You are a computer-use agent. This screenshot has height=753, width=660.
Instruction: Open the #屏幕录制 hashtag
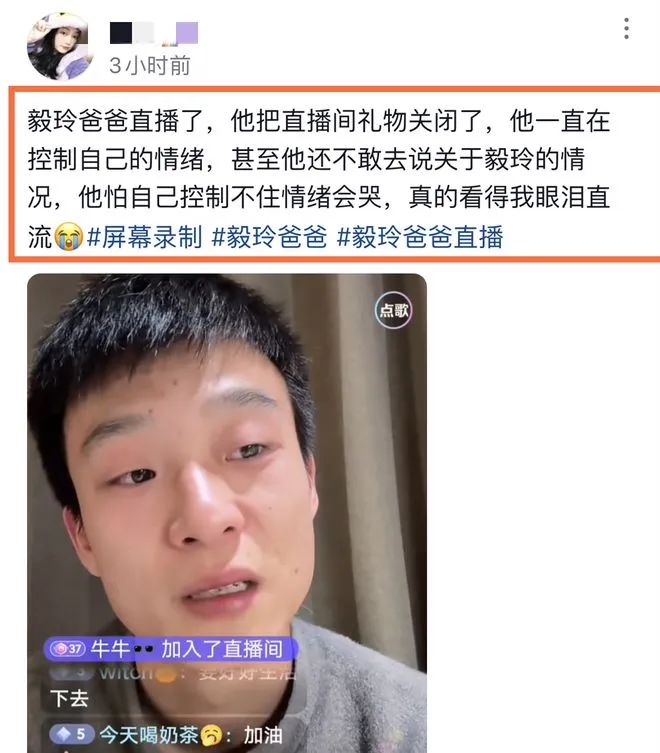point(145,237)
